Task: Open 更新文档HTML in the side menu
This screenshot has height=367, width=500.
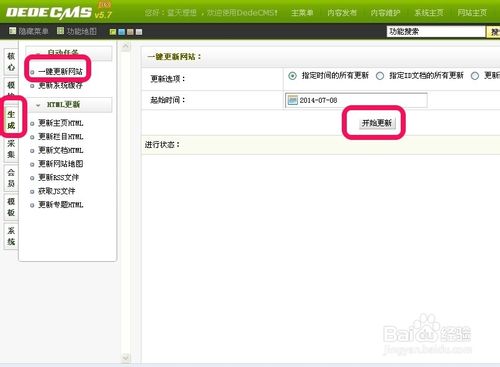Action: coord(61,150)
